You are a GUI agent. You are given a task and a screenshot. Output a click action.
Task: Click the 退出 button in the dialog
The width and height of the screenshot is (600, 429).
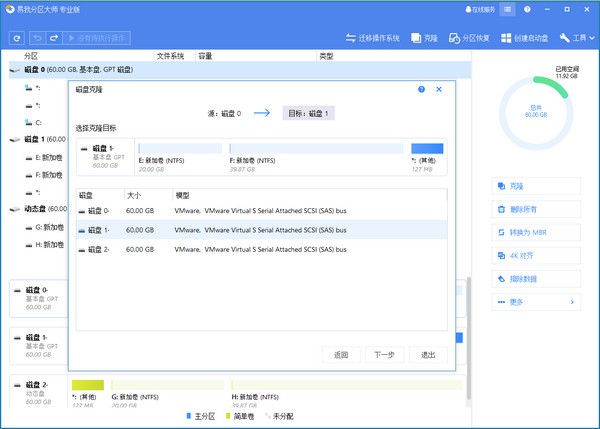tap(428, 355)
